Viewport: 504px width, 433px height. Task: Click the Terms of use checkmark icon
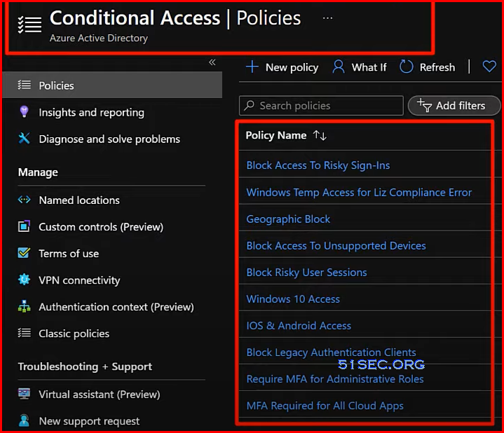(x=24, y=253)
